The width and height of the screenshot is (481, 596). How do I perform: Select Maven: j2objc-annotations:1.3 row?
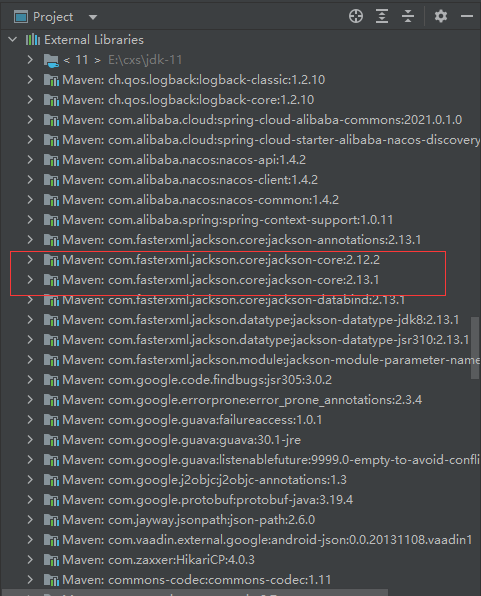tap(240, 480)
